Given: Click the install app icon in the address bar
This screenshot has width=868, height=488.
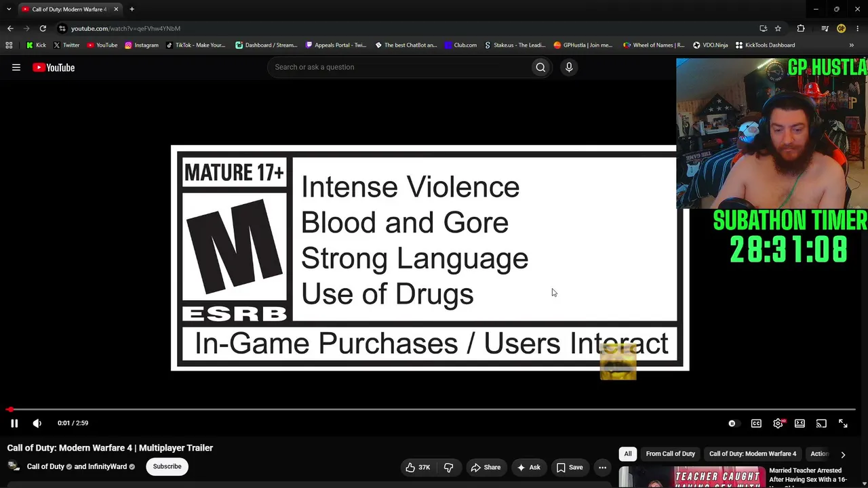Looking at the screenshot, I should click(763, 28).
